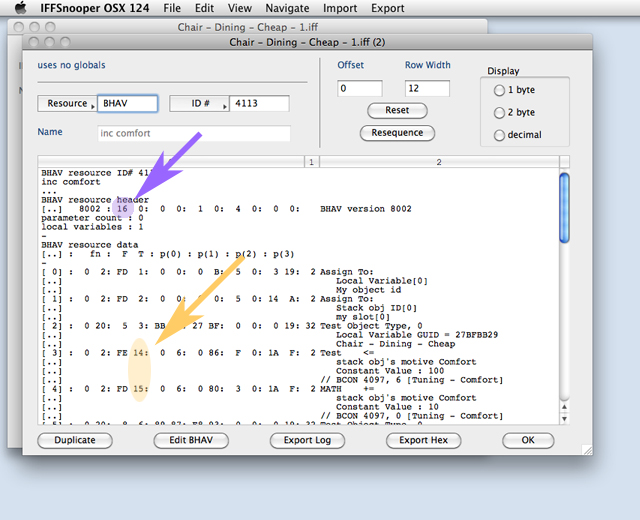
Task: Open the View menu
Action: pos(240,8)
